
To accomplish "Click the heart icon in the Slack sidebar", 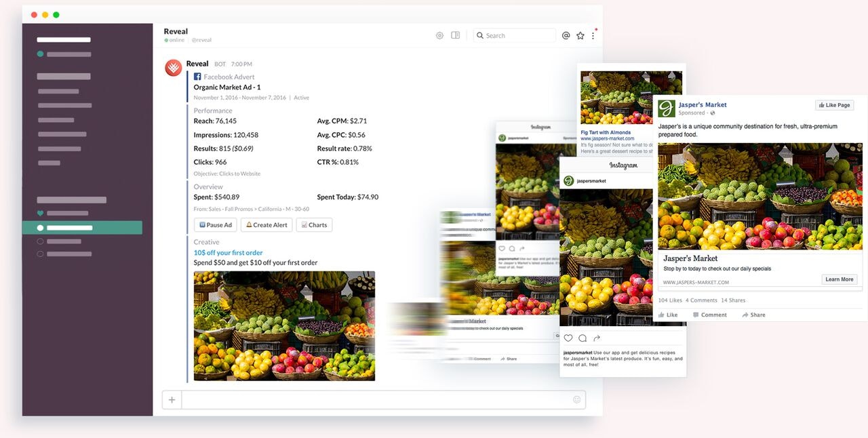I will [x=40, y=214].
